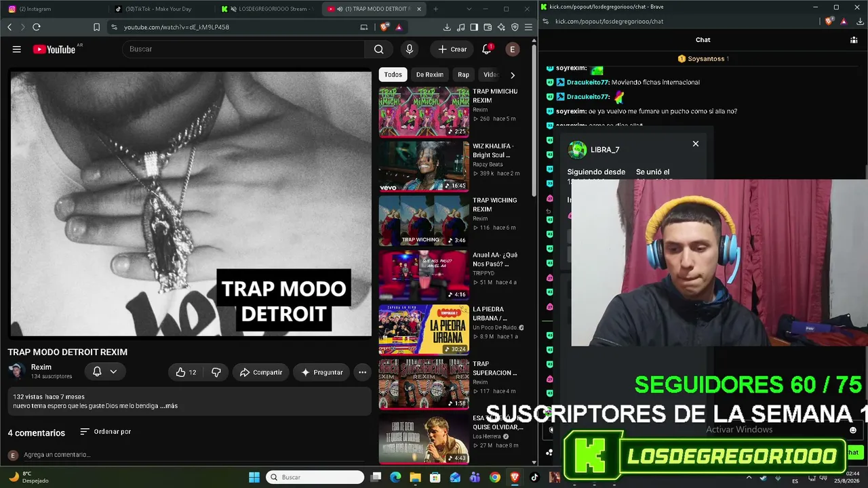Open a new browser tab
Image resolution: width=868 pixels, height=488 pixels.
(x=435, y=9)
